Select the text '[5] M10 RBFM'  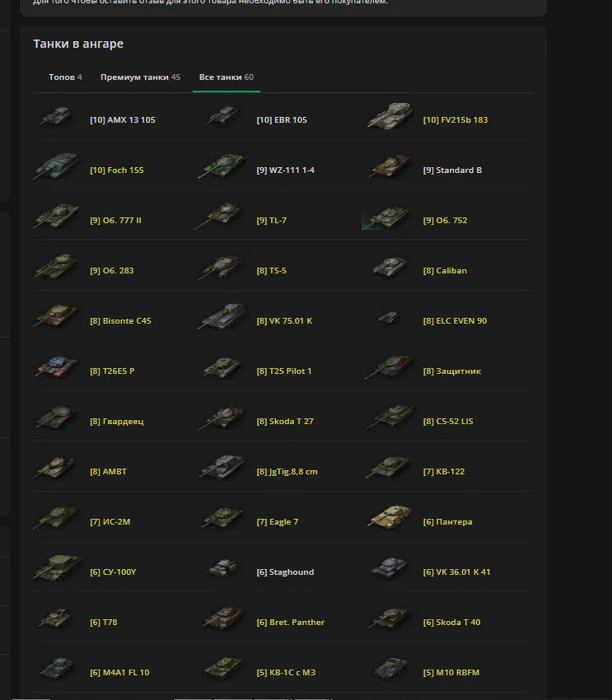[451, 672]
